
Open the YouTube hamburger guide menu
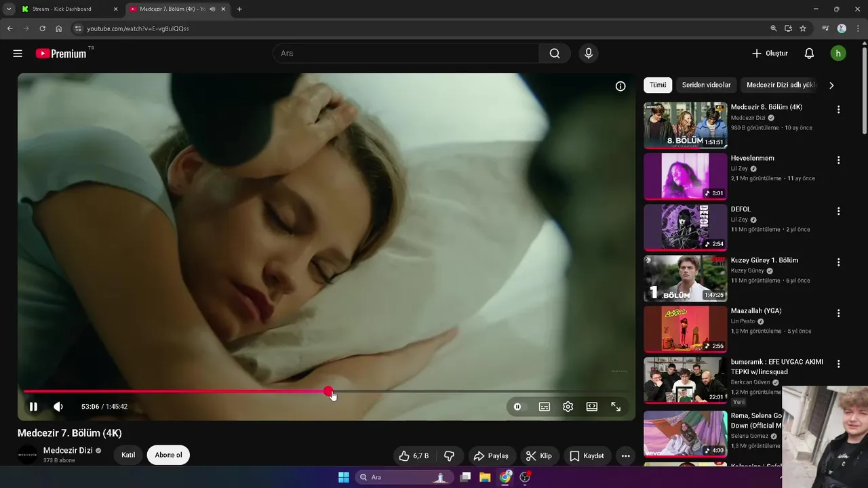tap(18, 54)
